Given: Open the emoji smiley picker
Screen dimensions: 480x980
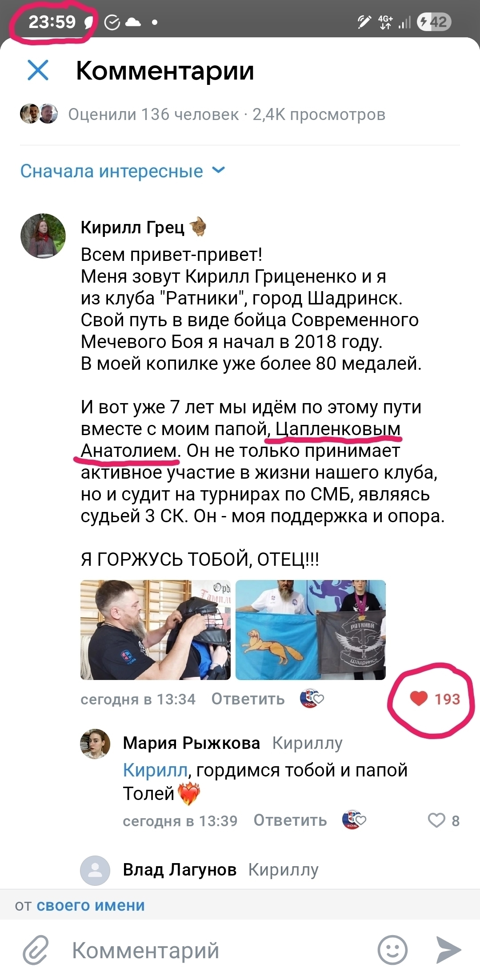Looking at the screenshot, I should click(x=392, y=950).
